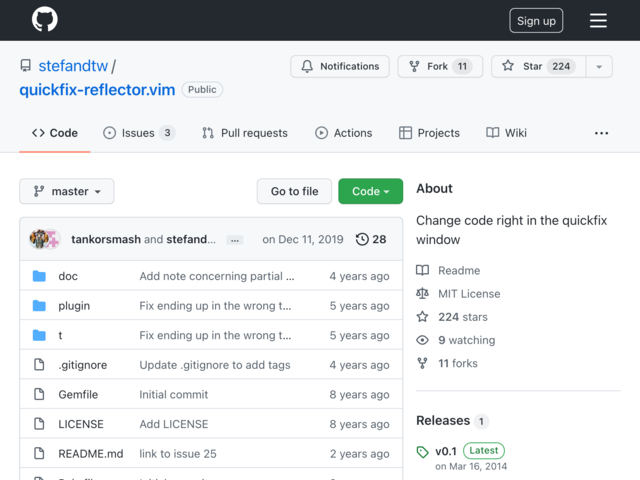Switch to the Actions tab

344,133
